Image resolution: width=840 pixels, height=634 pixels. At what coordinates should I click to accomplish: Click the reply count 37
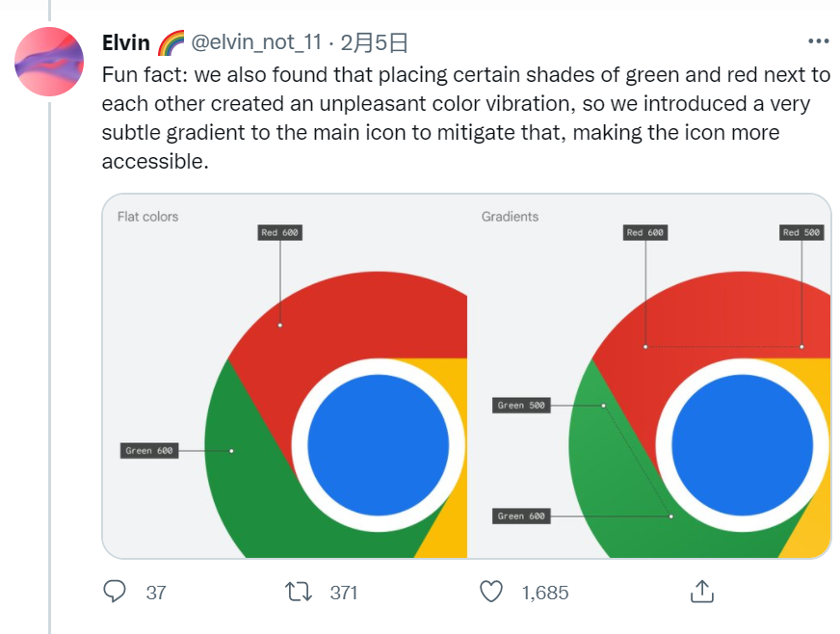pyautogui.click(x=156, y=593)
